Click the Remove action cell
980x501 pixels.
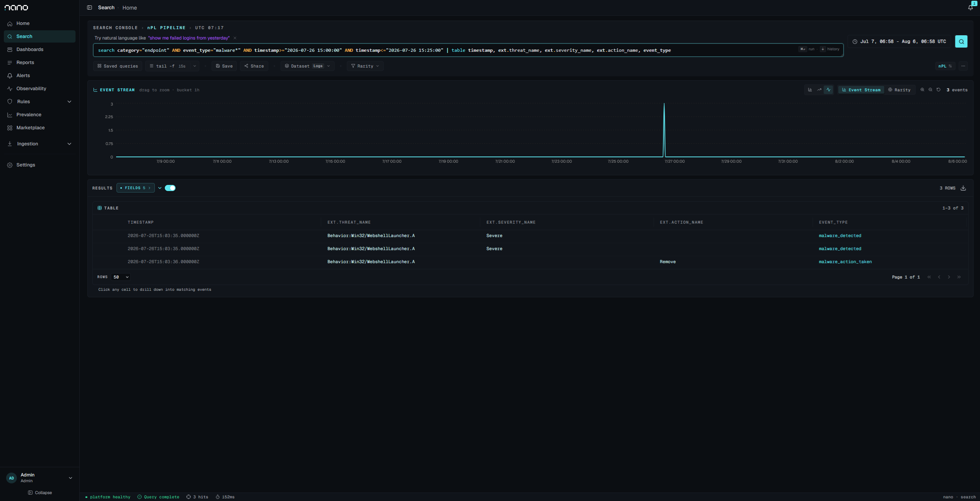pos(668,262)
